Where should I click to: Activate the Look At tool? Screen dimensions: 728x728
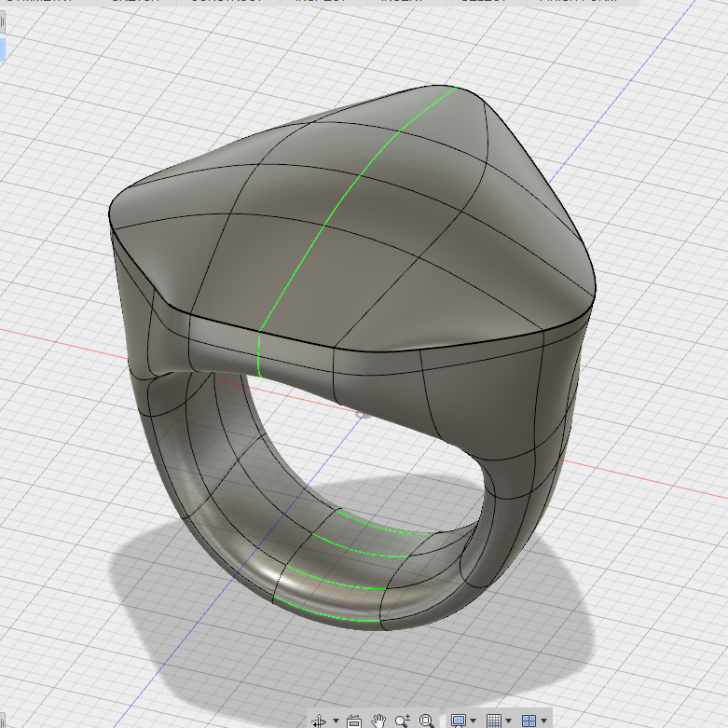354,721
